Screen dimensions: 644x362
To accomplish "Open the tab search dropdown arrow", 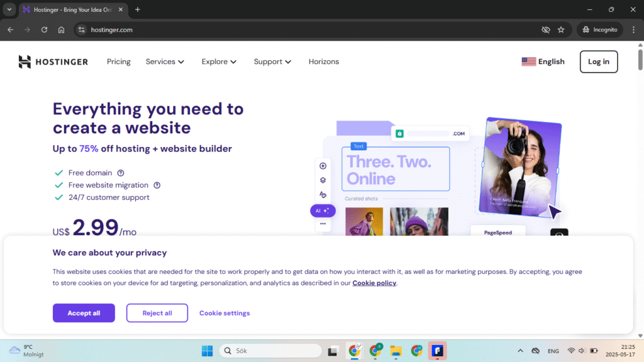I will coord(9,9).
